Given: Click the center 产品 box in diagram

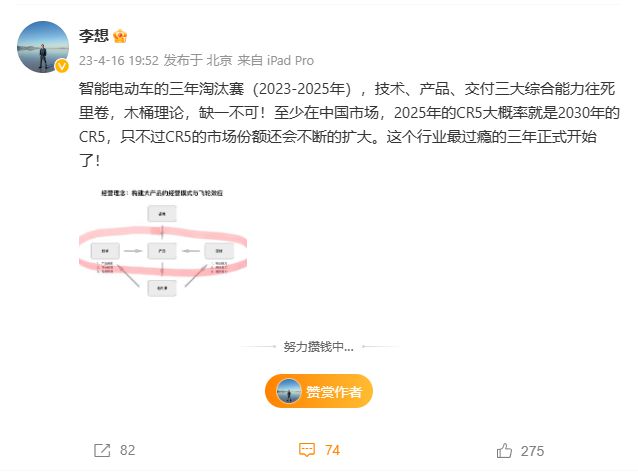Looking at the screenshot, I should coord(162,251).
